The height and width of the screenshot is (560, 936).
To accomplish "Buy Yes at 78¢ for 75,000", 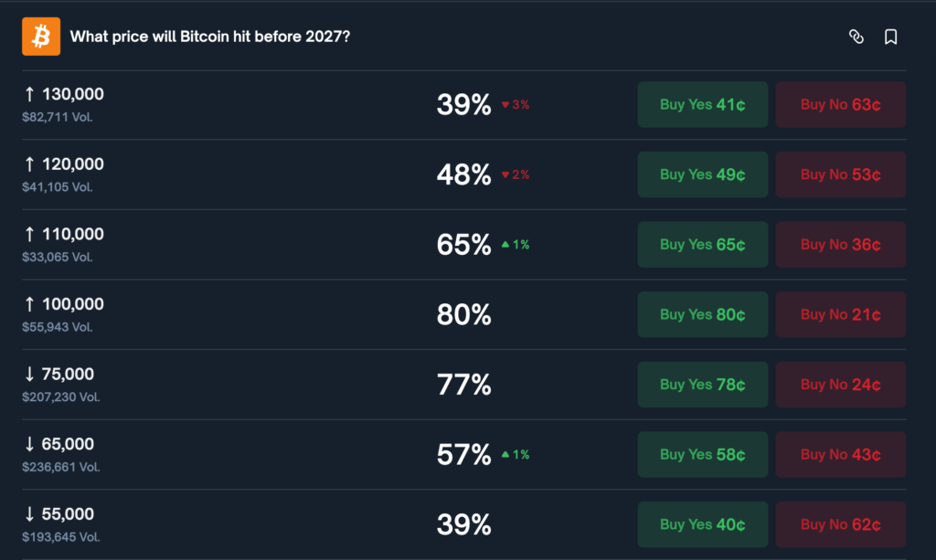I will click(x=702, y=385).
